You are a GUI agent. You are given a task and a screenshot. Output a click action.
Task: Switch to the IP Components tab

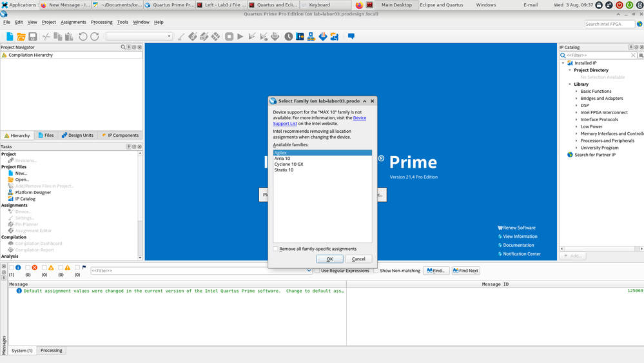(x=120, y=135)
